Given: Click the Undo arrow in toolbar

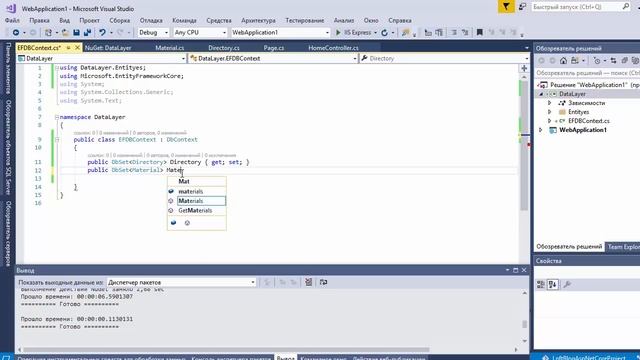Looking at the screenshot, I should point(102,32).
